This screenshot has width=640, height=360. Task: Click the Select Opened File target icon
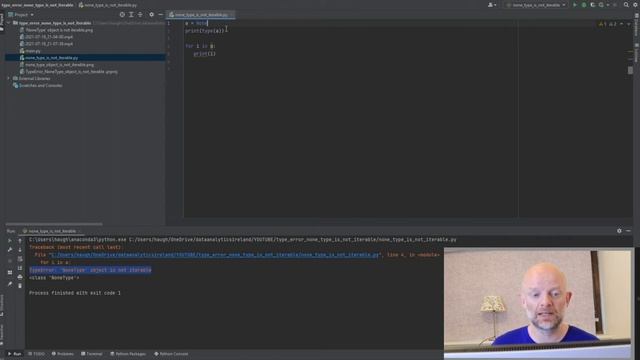(122, 14)
